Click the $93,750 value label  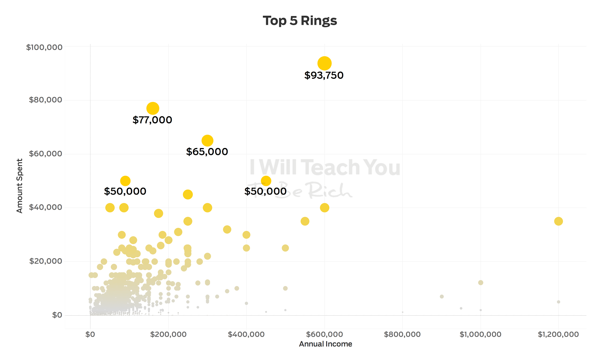(x=324, y=75)
